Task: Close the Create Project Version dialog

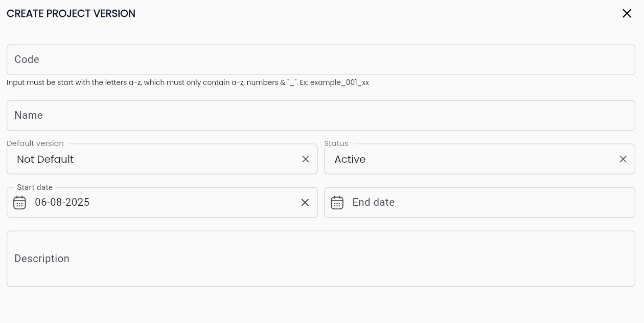Action: (x=627, y=13)
